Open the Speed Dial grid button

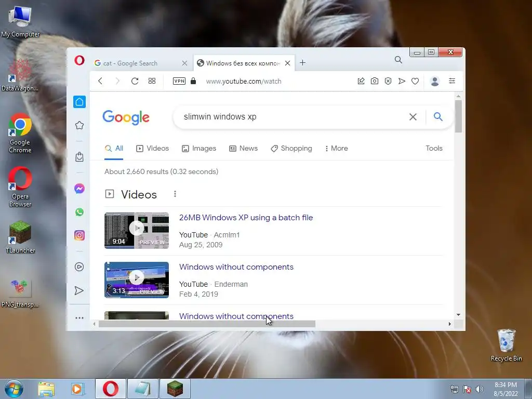click(152, 81)
